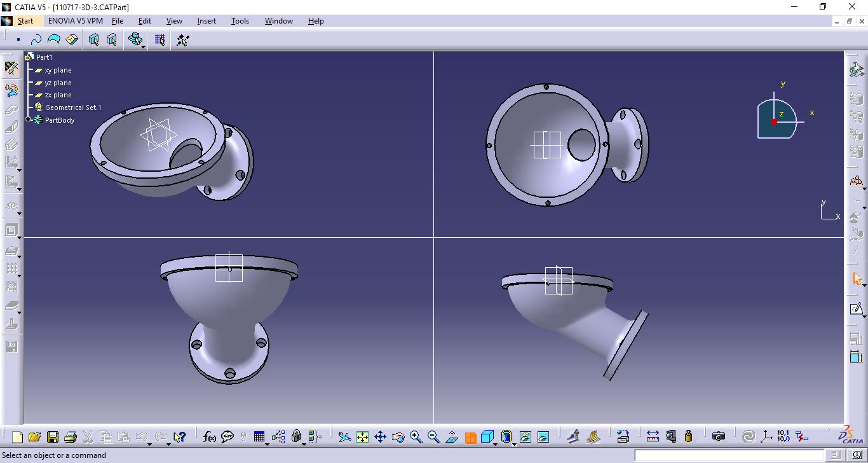
Task: Click the Isometric View cube icon
Action: pos(487,437)
